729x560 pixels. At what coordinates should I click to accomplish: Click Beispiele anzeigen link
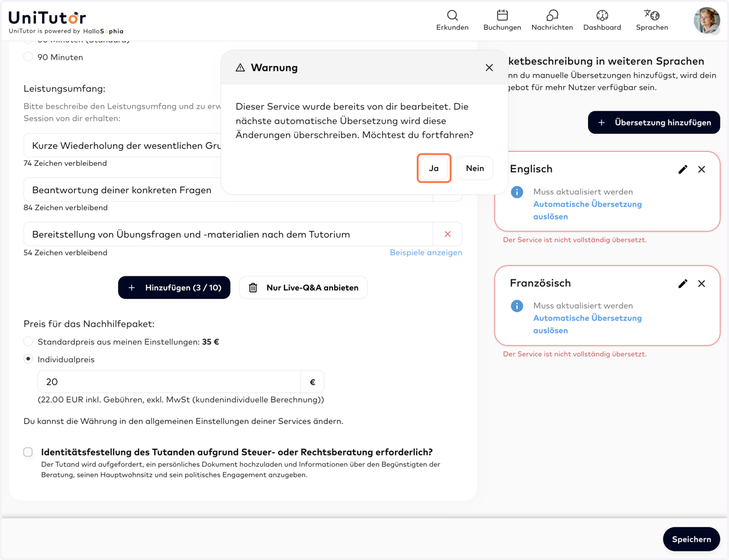click(x=426, y=252)
